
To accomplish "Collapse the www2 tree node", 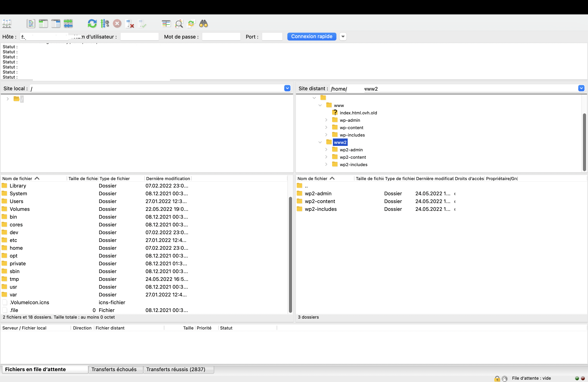I will coord(320,142).
